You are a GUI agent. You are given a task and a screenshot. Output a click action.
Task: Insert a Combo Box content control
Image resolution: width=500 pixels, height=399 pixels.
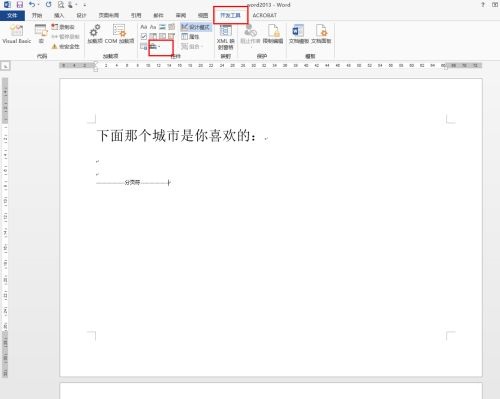click(x=153, y=36)
